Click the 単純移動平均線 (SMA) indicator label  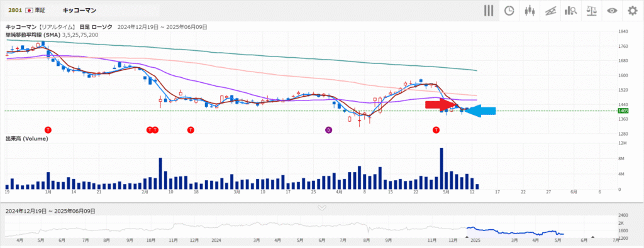(33, 35)
